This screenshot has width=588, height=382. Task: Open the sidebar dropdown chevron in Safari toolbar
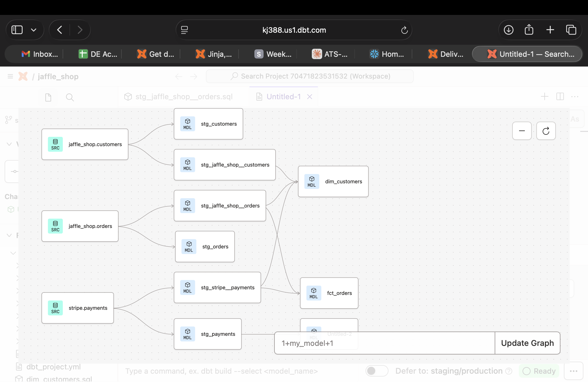coord(34,30)
